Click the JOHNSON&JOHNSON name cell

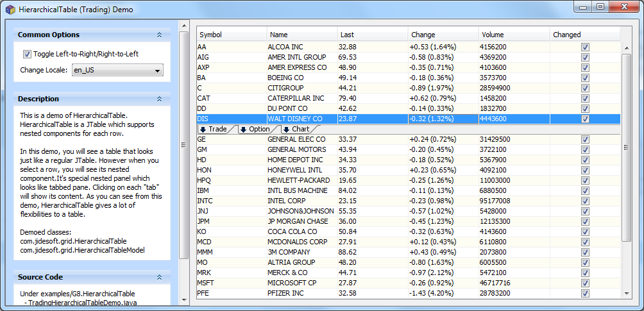302,211
